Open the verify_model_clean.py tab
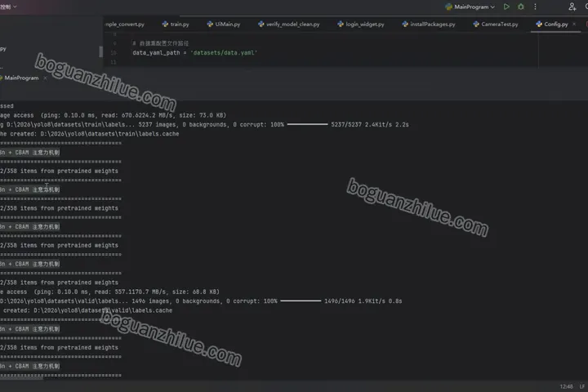Image resolution: width=588 pixels, height=392 pixels. (x=289, y=24)
